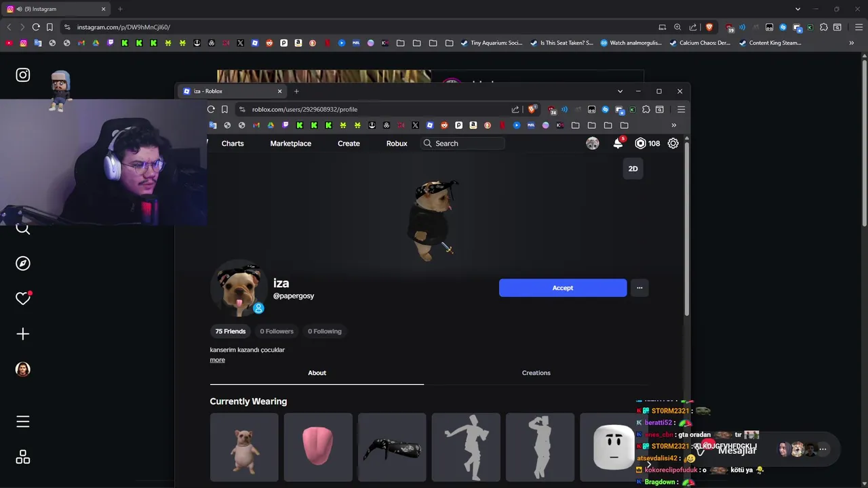
Task: Select the iza - Roblox browser tab
Action: [231, 91]
